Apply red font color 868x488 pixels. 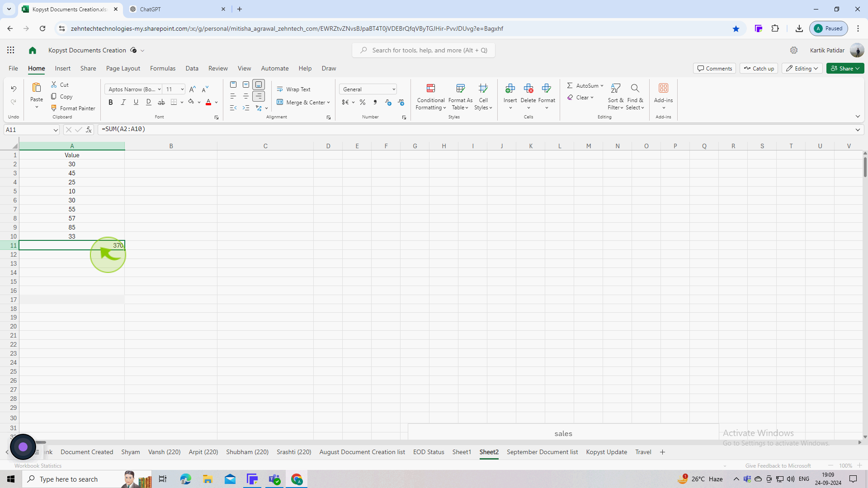[208, 102]
